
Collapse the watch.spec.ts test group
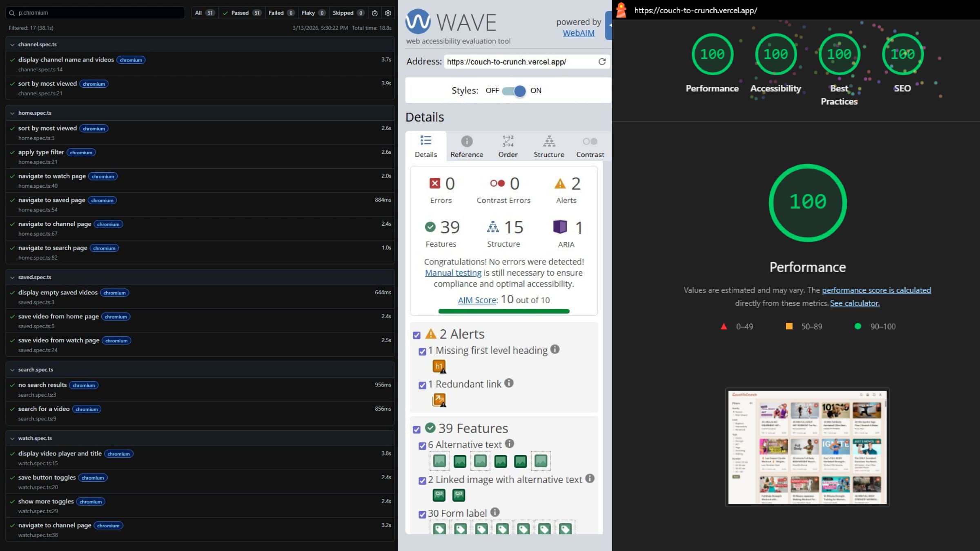[x=12, y=438]
